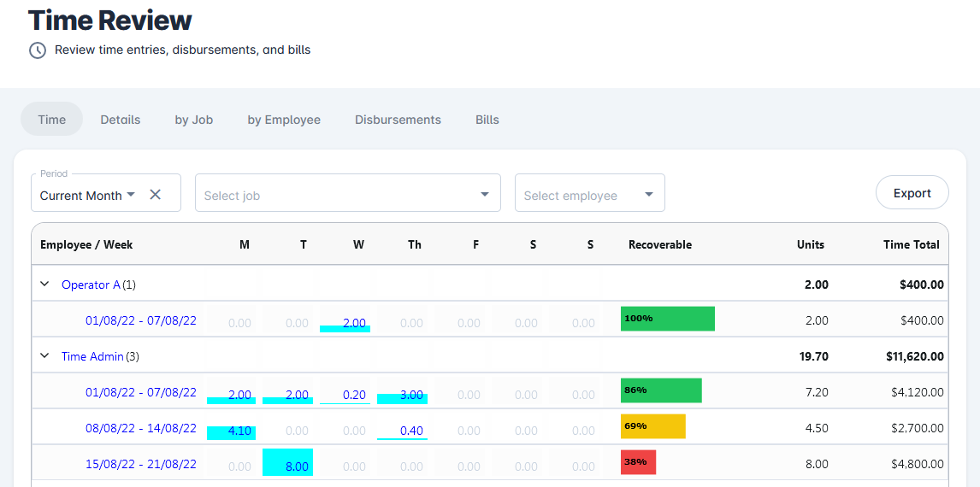This screenshot has width=980, height=487.
Task: Switch to the by Job tab
Action: tap(193, 120)
